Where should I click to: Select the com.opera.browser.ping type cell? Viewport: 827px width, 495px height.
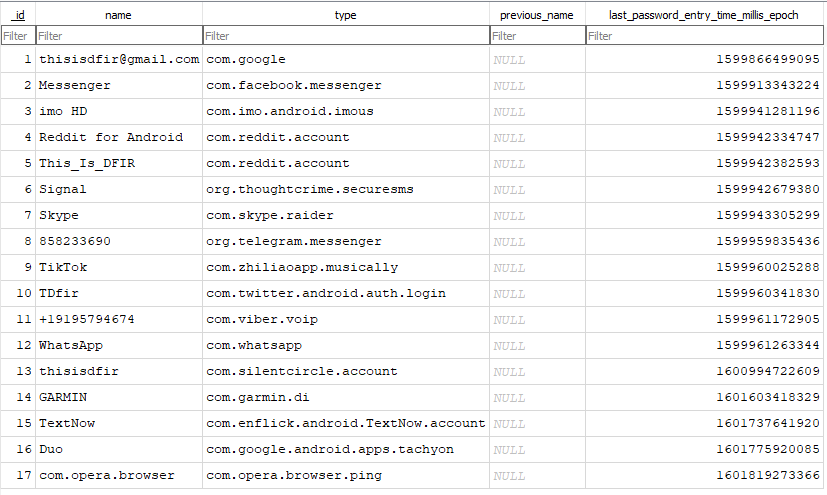346,475
